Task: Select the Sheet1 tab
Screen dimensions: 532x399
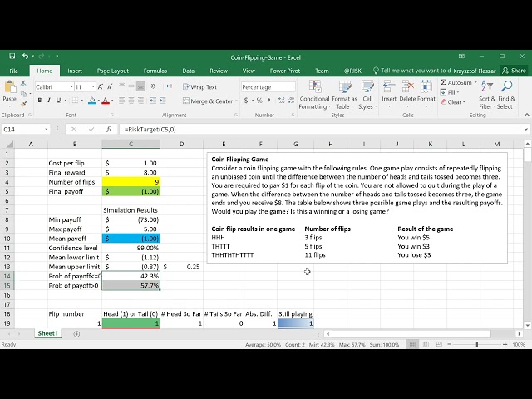Action: (48, 333)
